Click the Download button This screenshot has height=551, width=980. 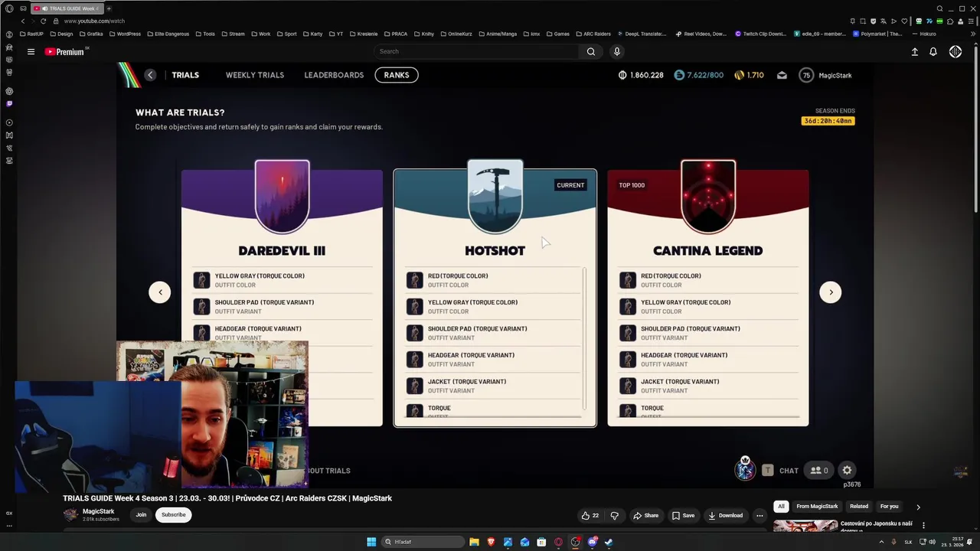(x=725, y=515)
